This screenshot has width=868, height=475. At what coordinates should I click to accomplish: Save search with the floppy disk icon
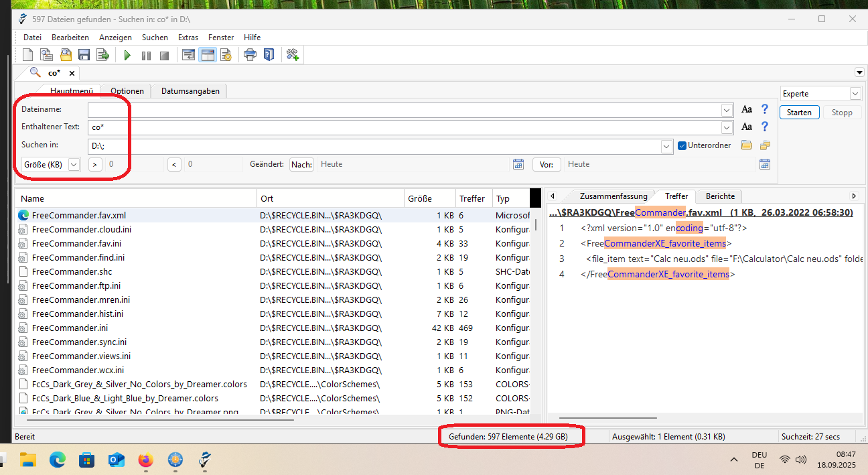tap(84, 55)
